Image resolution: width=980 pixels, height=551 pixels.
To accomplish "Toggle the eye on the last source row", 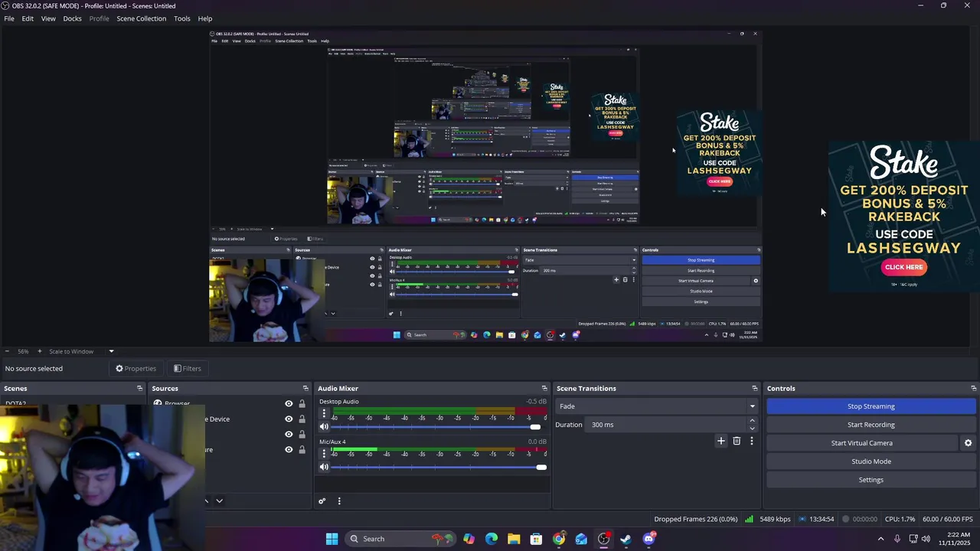I will pyautogui.click(x=289, y=450).
